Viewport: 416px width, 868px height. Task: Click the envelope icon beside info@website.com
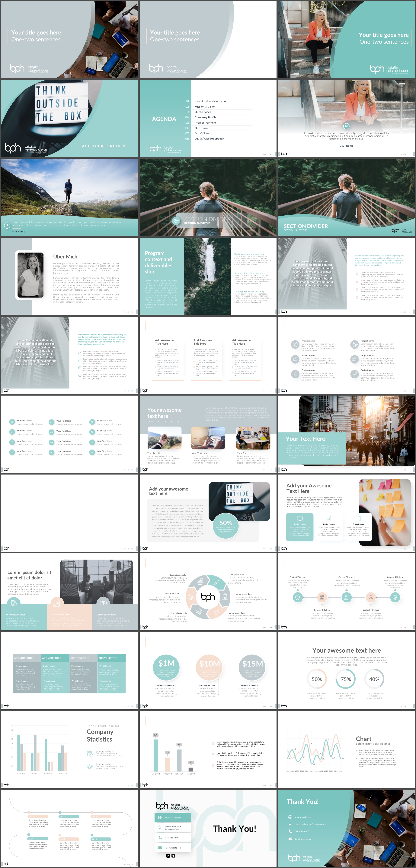(x=160, y=848)
